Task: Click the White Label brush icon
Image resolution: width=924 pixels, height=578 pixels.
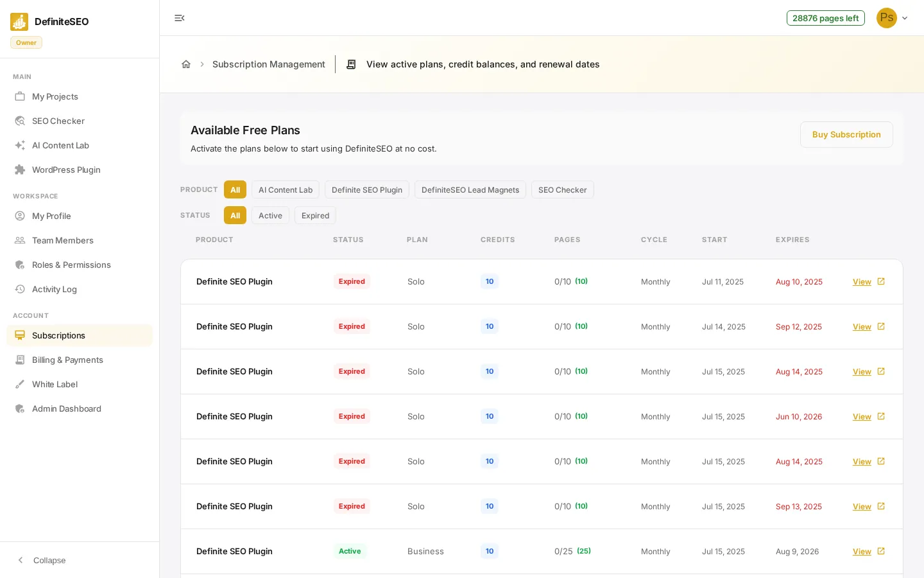Action: pos(20,384)
